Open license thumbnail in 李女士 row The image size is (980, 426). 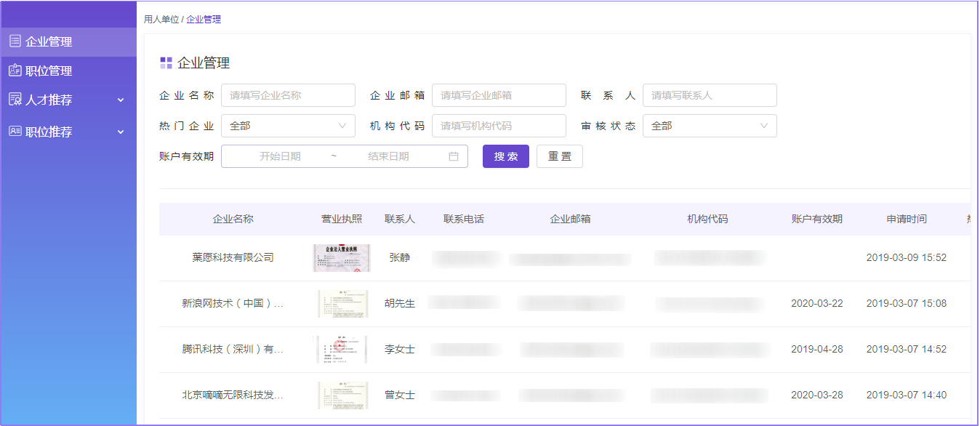pyautogui.click(x=342, y=350)
